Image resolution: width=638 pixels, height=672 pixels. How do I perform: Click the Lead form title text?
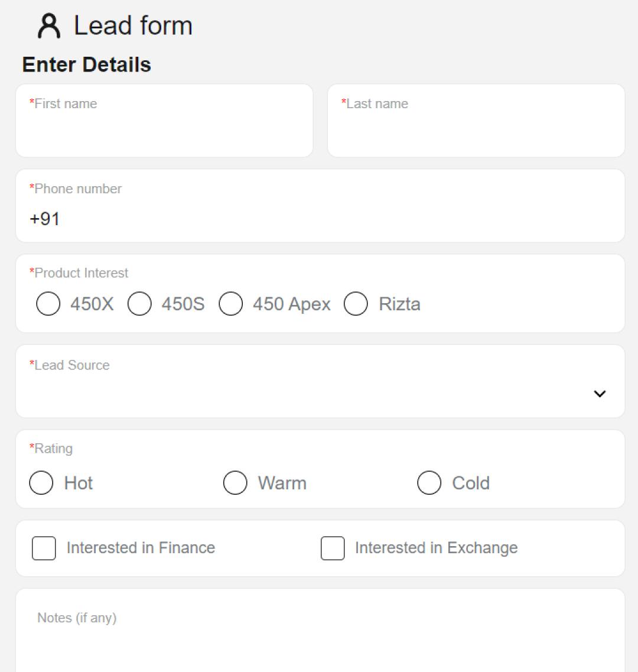click(134, 26)
